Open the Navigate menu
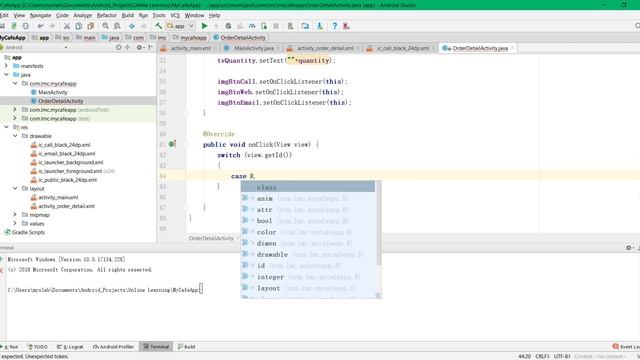 tap(40, 15)
